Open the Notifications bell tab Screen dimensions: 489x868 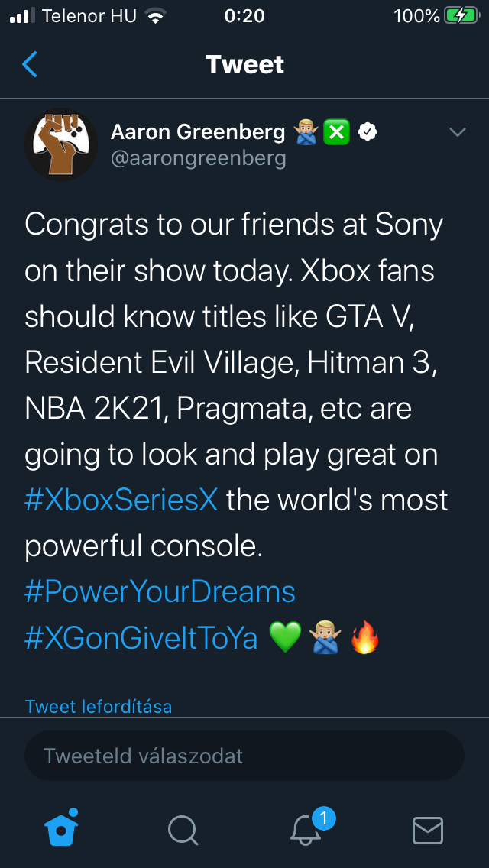click(x=307, y=830)
